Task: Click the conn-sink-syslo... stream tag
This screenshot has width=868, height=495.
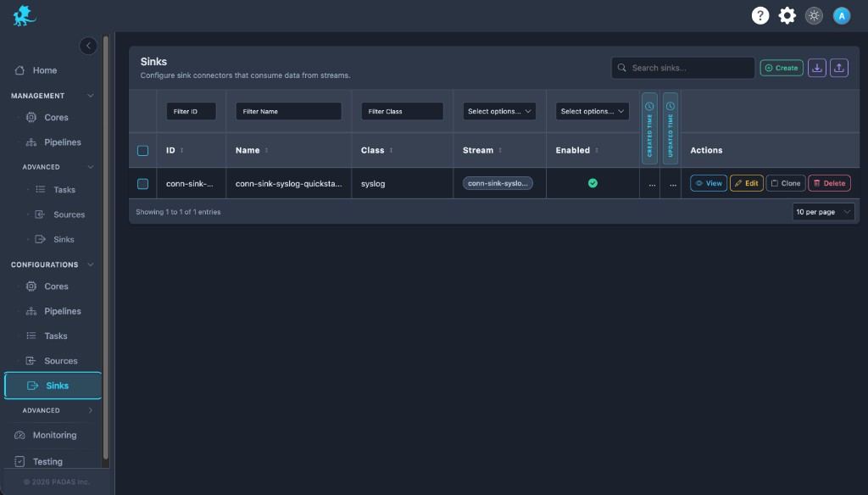Action: tap(498, 183)
